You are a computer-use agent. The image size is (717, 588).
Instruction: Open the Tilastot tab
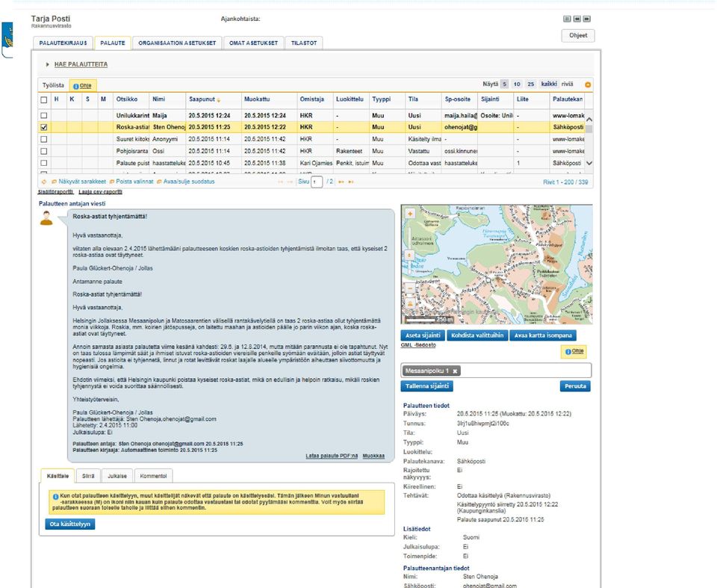coord(304,43)
